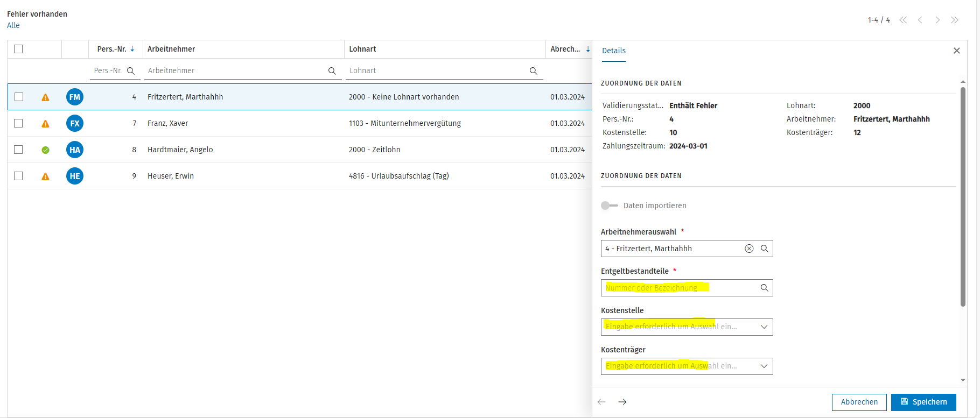Image resolution: width=980 pixels, height=418 pixels.
Task: Enable the Daten importieren switch
Action: coord(609,206)
